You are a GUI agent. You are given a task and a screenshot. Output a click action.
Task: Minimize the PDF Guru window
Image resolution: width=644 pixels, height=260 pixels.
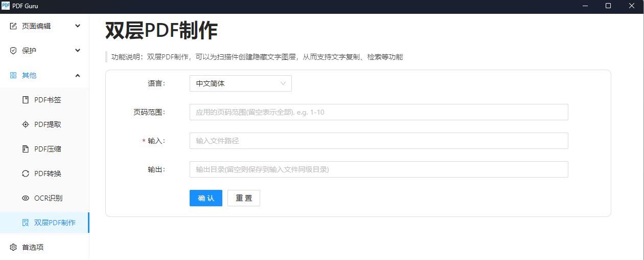click(x=585, y=6)
